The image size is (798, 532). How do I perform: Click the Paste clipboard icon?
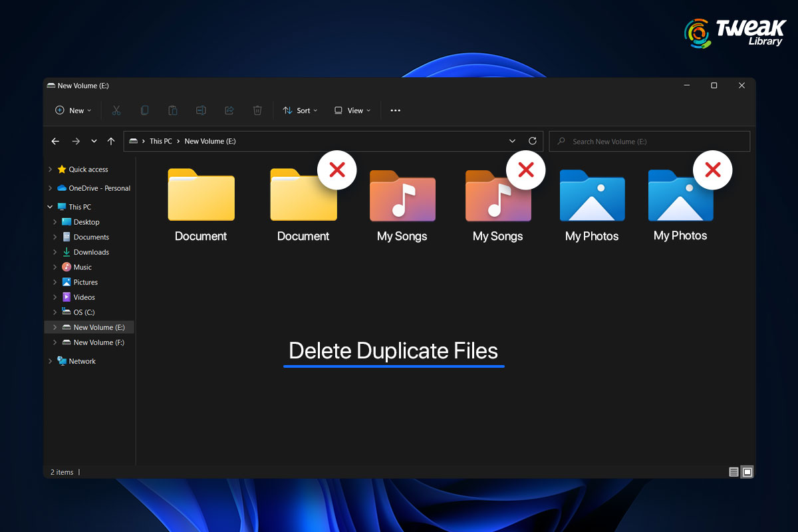pos(172,110)
